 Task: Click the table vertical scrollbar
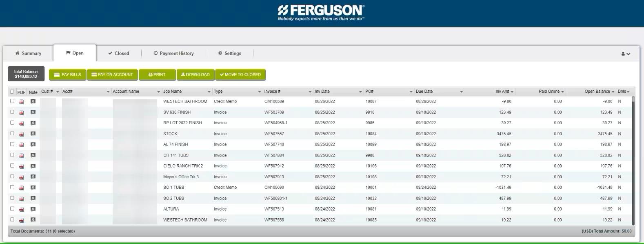[633, 161]
